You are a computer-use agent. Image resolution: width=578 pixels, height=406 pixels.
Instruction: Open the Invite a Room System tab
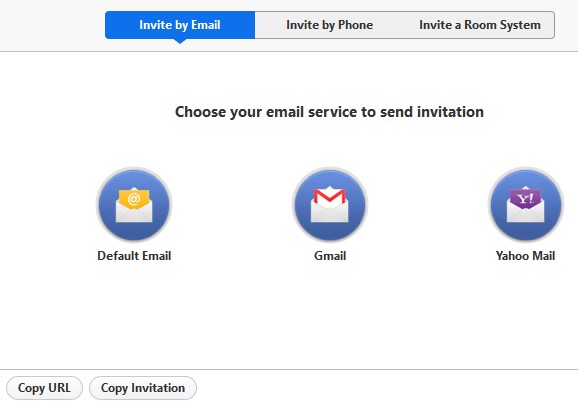pyautogui.click(x=480, y=25)
